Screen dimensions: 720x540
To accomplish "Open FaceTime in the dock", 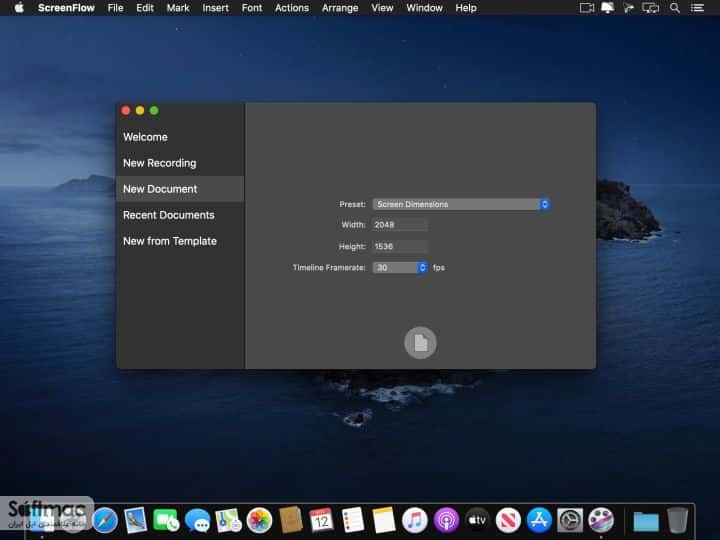I will coord(166,520).
